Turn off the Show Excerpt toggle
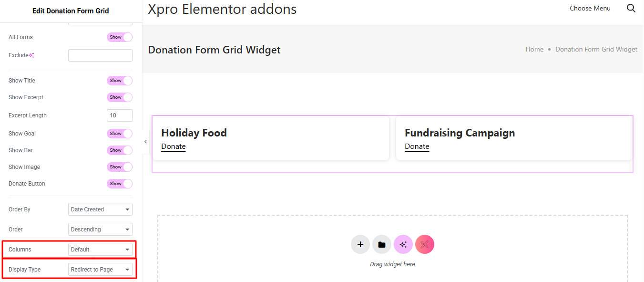The height and width of the screenshot is (282, 644). tap(119, 97)
